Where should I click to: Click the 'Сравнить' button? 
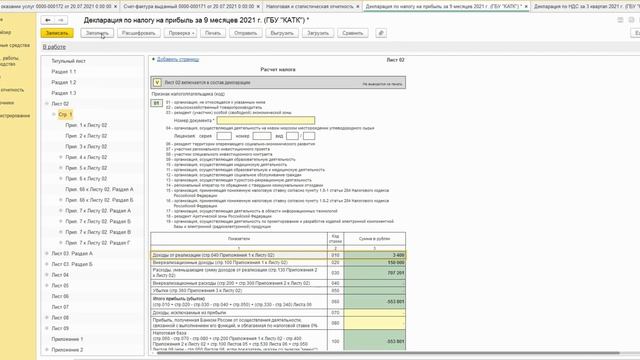pos(353,33)
